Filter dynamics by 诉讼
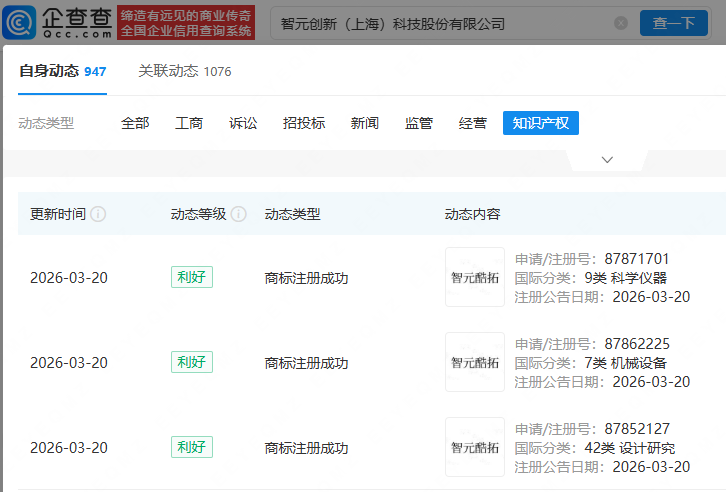The width and height of the screenshot is (726, 492). click(243, 123)
